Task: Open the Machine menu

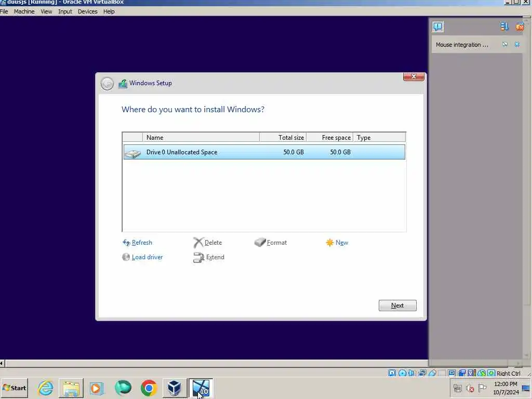Action: (x=24, y=11)
